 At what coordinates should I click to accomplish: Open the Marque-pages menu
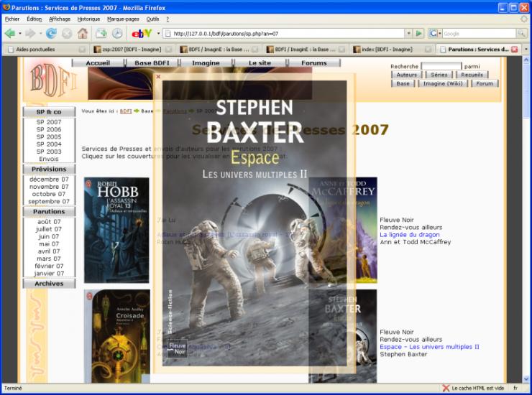pos(123,19)
